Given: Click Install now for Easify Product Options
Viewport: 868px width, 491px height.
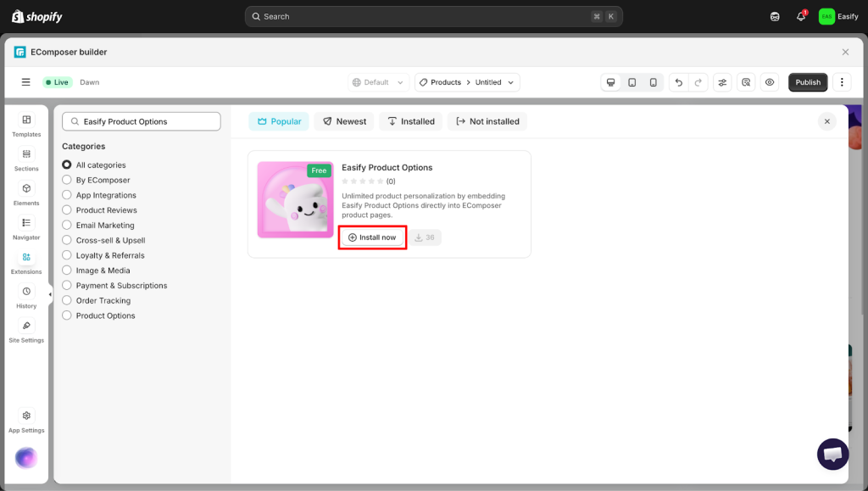Looking at the screenshot, I should tap(372, 237).
